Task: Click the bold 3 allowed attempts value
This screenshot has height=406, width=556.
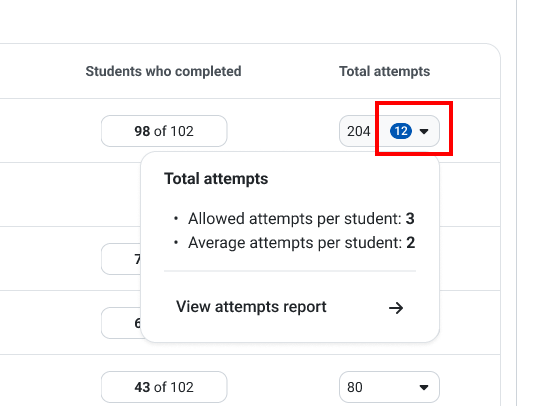Action: [410, 219]
